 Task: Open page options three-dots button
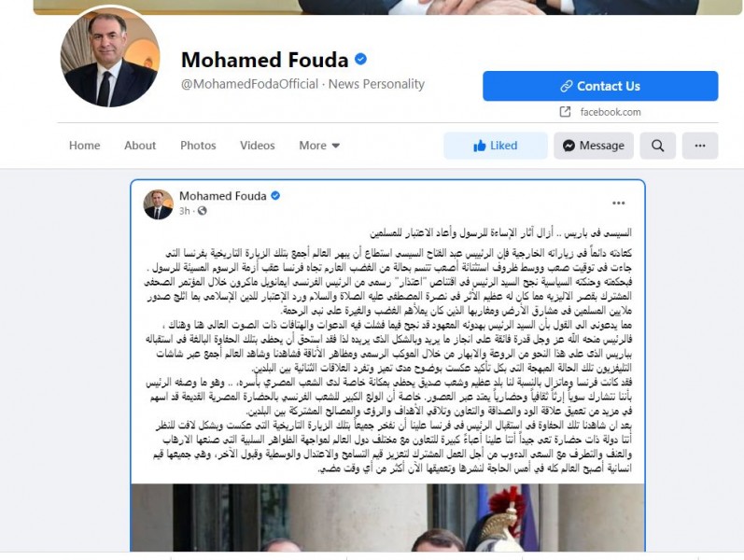700,146
